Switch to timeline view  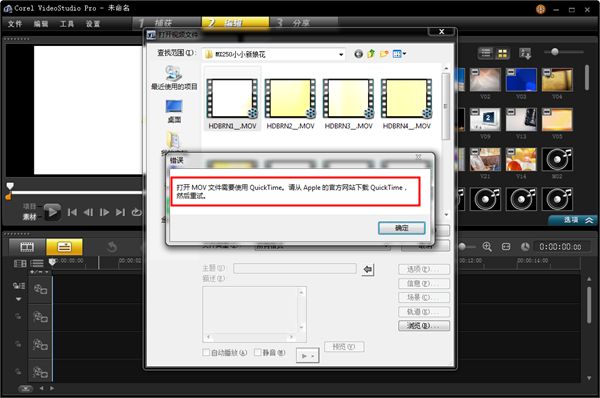64,247
